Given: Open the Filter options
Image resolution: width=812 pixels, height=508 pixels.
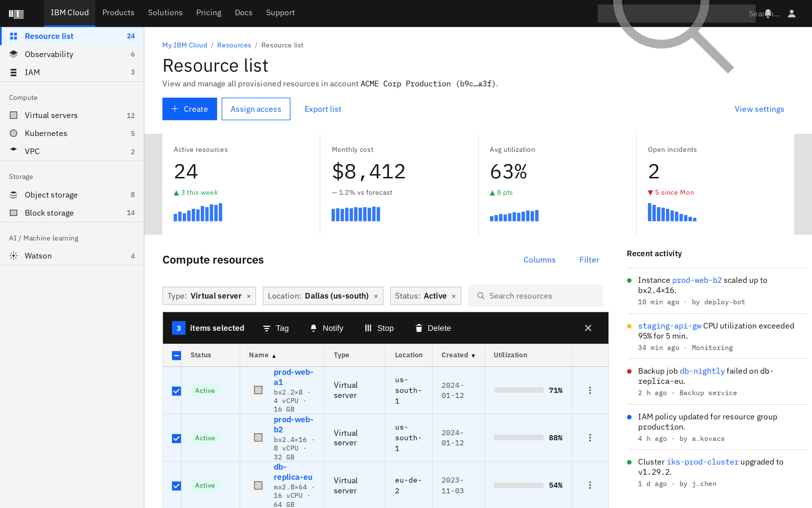Looking at the screenshot, I should pyautogui.click(x=589, y=260).
